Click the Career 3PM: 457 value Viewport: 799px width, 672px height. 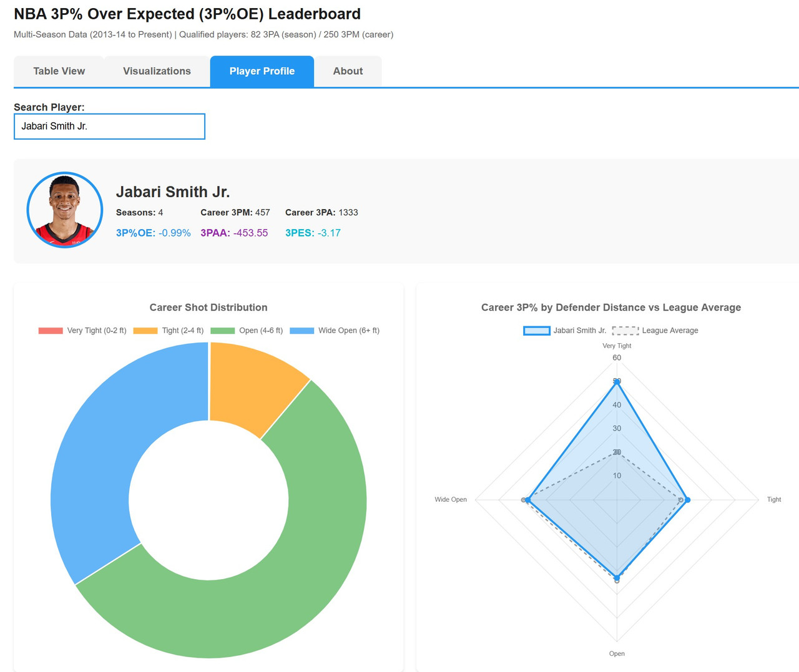[235, 213]
